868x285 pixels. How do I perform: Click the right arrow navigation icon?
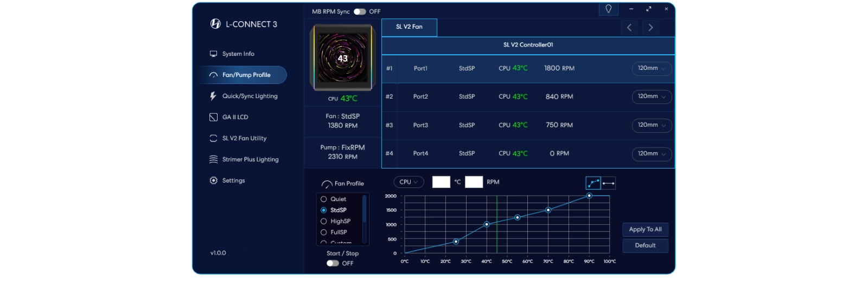click(650, 28)
